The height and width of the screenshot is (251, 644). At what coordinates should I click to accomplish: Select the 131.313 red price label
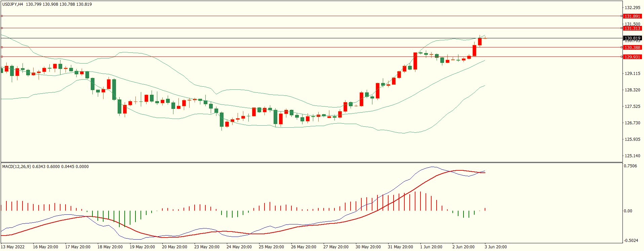(632, 28)
